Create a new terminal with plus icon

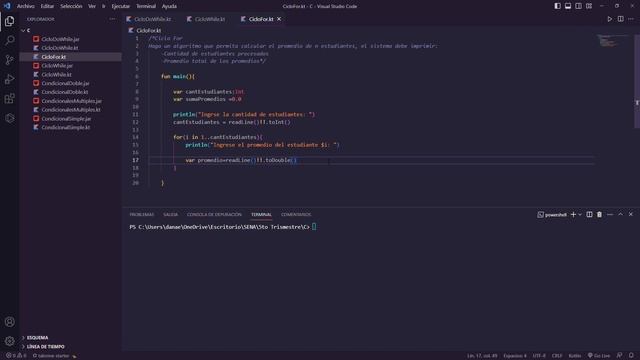573,214
